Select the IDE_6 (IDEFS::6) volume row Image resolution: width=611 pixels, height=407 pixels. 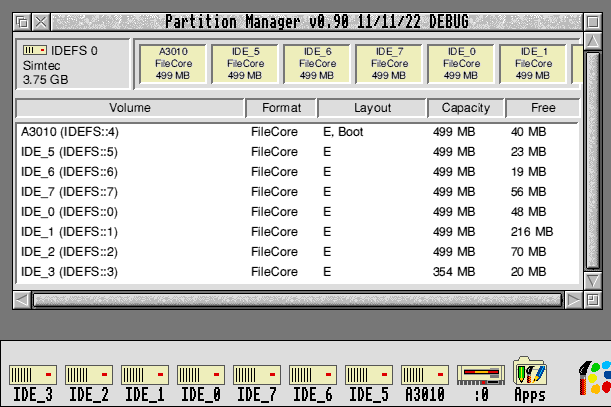coord(298,172)
